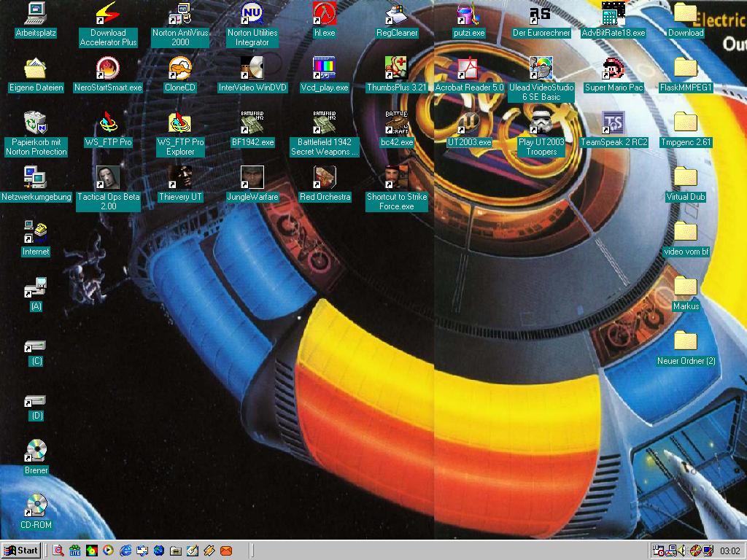Launch Super Mario Pac
The width and height of the screenshot is (747, 560).
(614, 75)
